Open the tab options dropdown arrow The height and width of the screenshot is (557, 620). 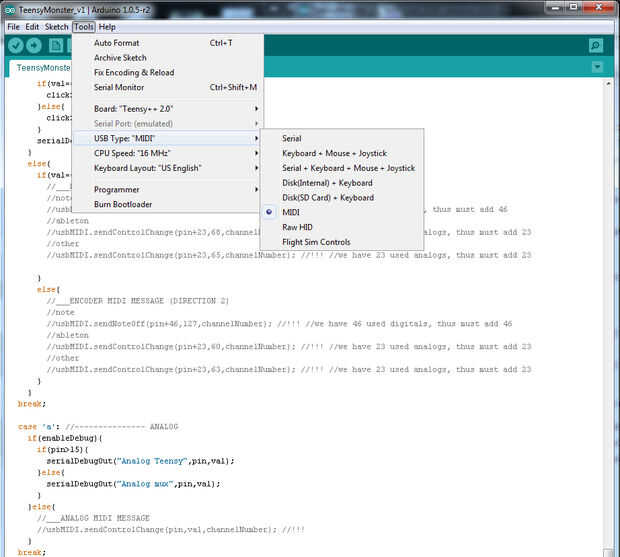pos(597,67)
